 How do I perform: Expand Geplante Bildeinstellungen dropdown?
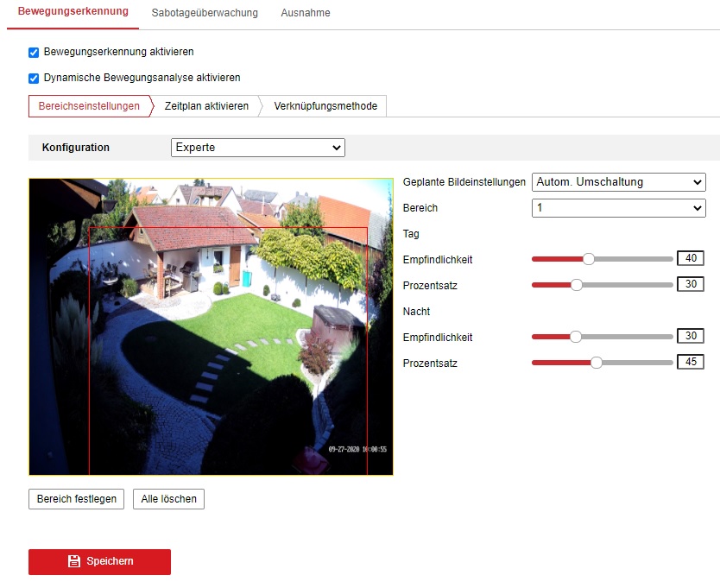[x=618, y=182]
